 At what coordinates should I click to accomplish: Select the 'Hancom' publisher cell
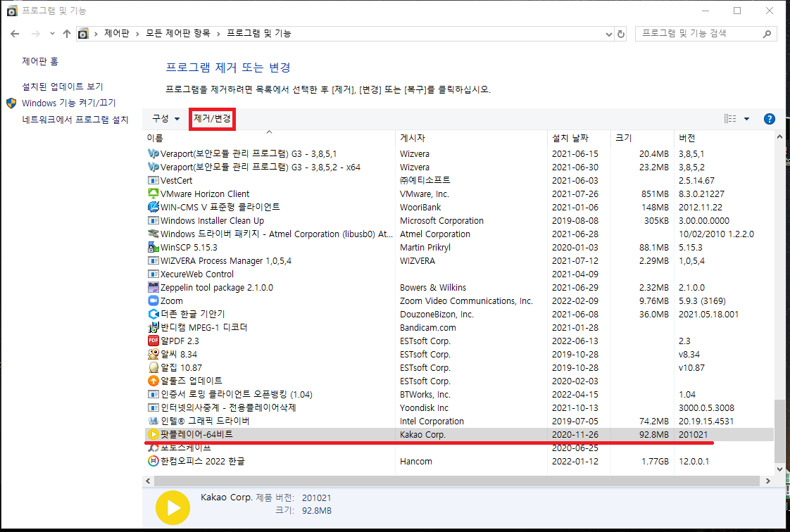pyautogui.click(x=415, y=462)
